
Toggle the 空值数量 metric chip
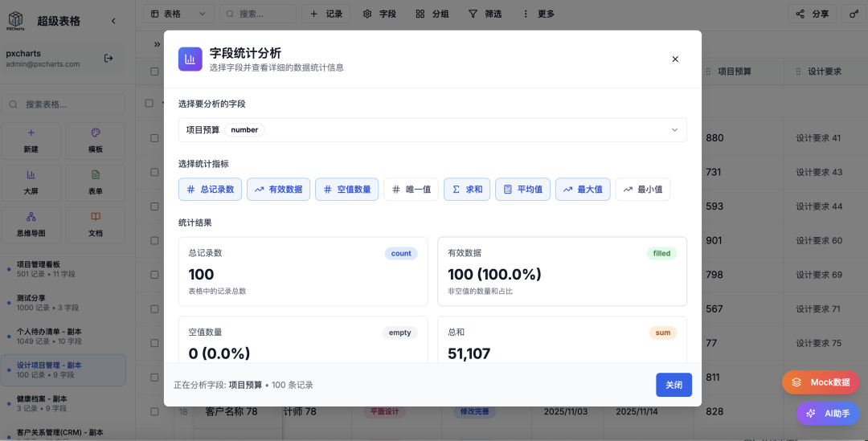346,190
